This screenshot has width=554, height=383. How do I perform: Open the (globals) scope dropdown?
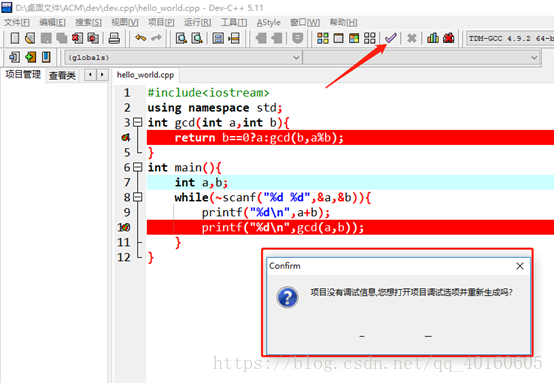[x=183, y=57]
